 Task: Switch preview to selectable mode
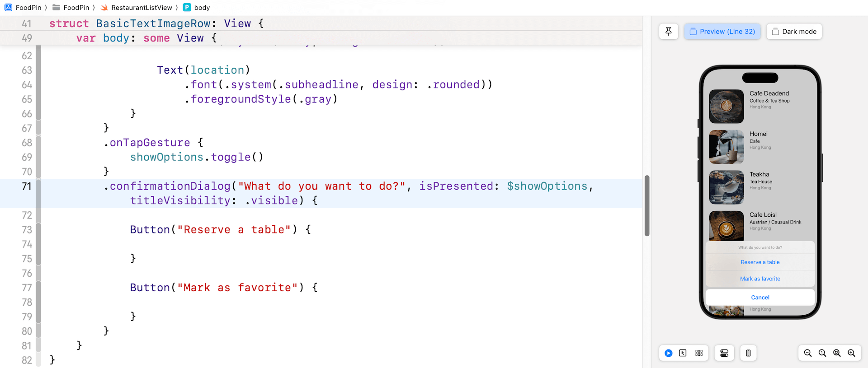(x=683, y=353)
